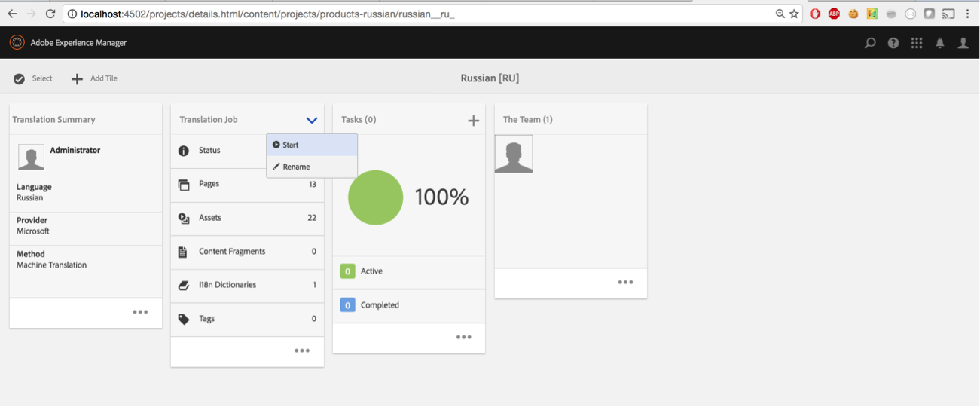Click the Adobe Experience Manager logo
980x407 pixels.
pyautogui.click(x=17, y=43)
